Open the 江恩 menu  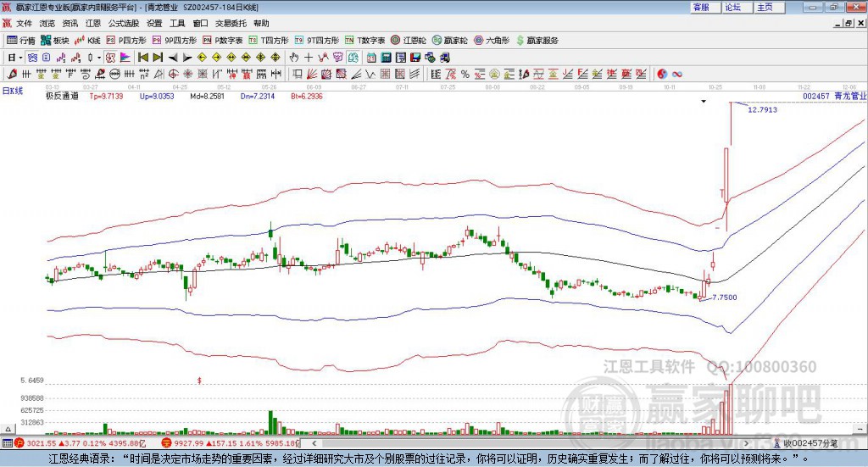coord(92,24)
